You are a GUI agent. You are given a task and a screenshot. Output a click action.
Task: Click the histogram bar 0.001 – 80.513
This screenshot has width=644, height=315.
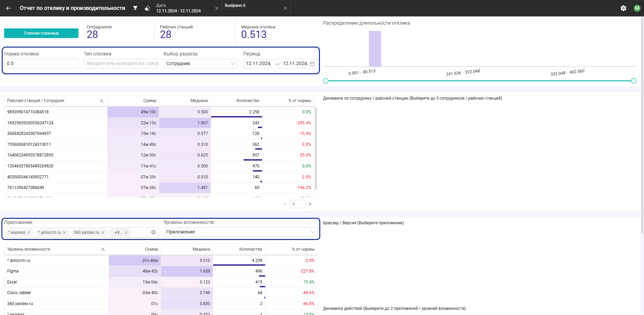pyautogui.click(x=375, y=49)
